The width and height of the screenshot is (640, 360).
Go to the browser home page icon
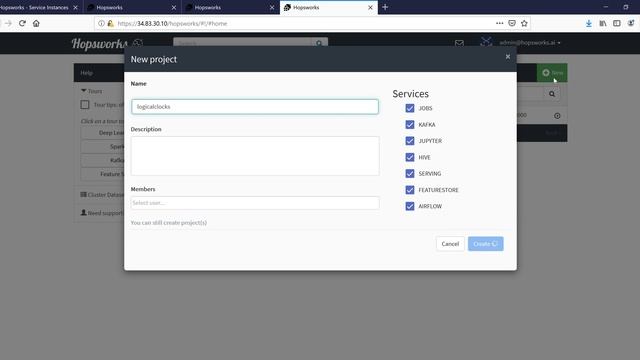36,23
